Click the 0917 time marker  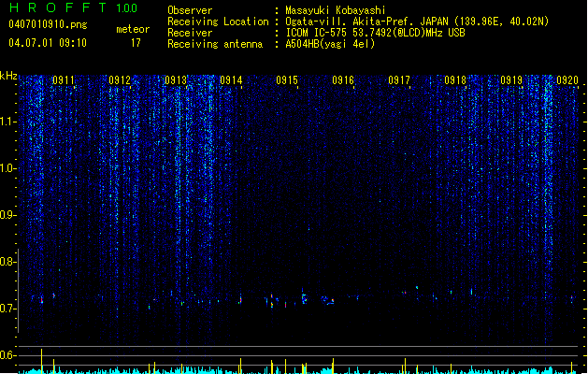(x=399, y=80)
